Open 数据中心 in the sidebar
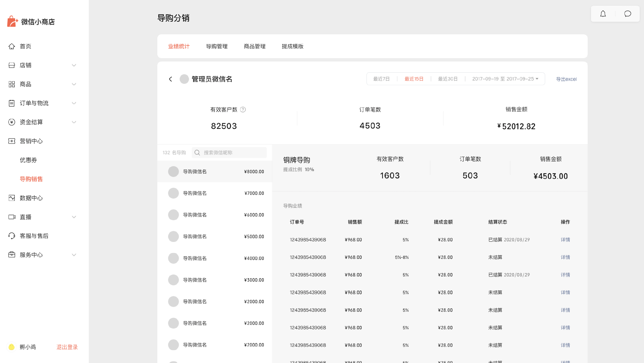Image resolution: width=644 pixels, height=363 pixels. (31, 198)
